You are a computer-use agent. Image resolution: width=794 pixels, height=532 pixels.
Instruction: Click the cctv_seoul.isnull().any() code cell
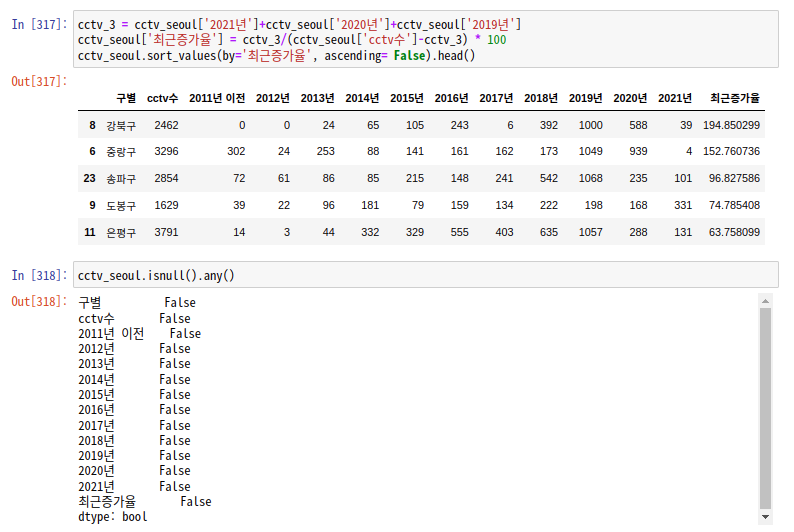(x=425, y=275)
